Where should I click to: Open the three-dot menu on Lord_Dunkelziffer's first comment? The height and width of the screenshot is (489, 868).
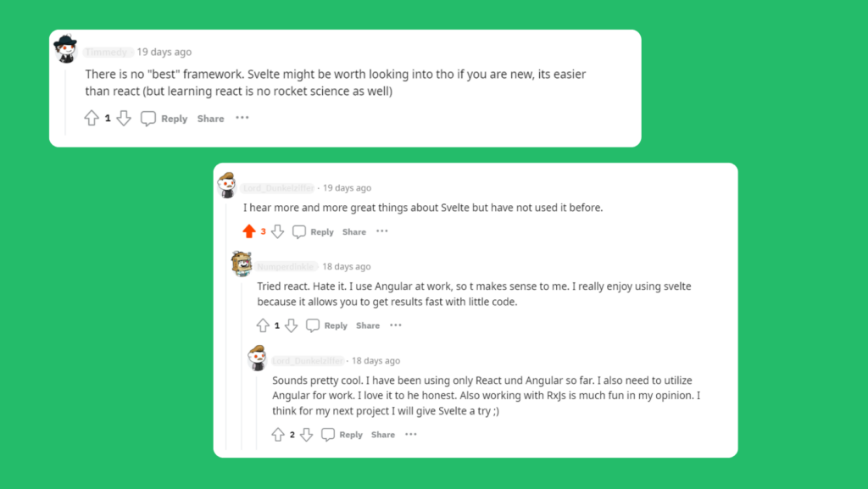coord(381,231)
